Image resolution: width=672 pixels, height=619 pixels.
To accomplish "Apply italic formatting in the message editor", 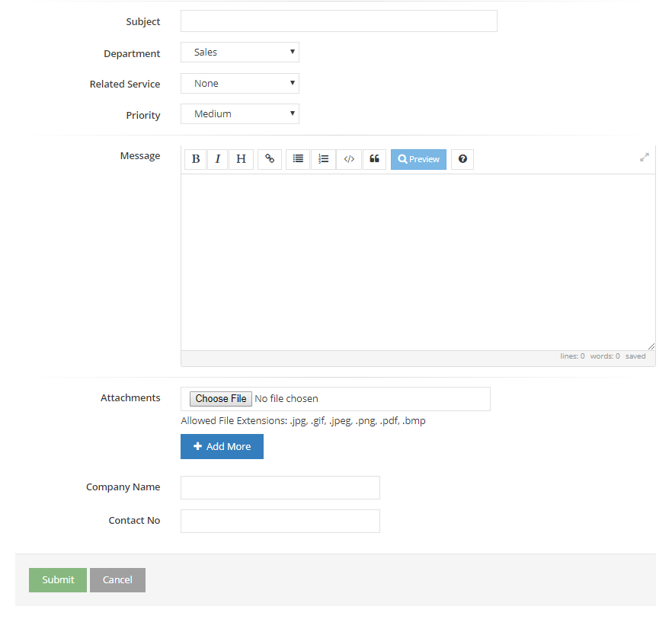I will coord(218,159).
